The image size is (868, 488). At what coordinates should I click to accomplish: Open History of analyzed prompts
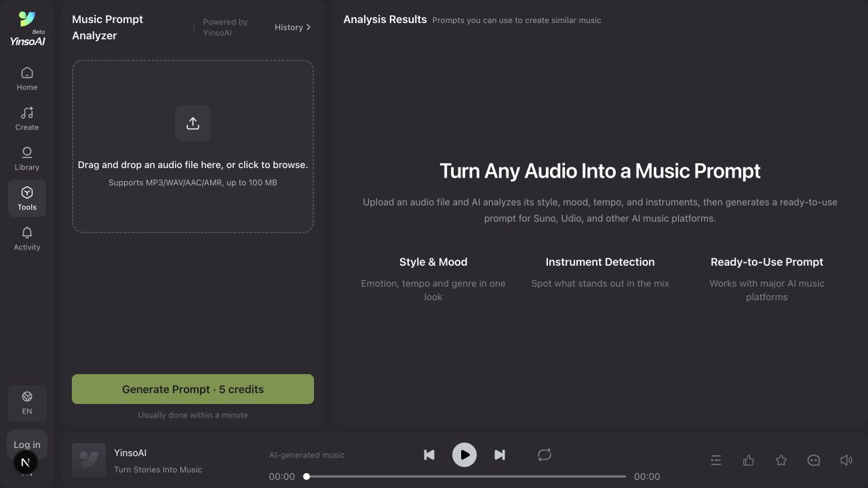pos(293,27)
